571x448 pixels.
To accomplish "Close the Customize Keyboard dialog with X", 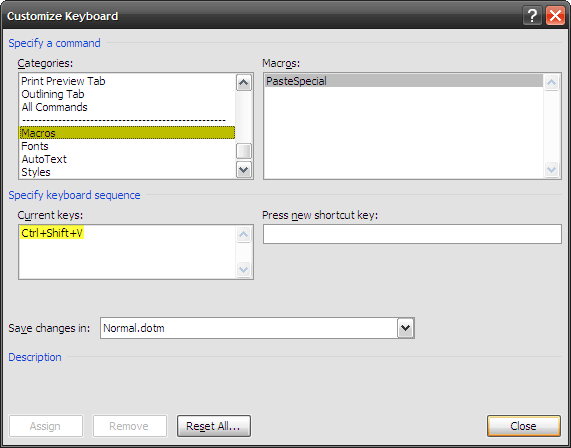I will [x=555, y=16].
